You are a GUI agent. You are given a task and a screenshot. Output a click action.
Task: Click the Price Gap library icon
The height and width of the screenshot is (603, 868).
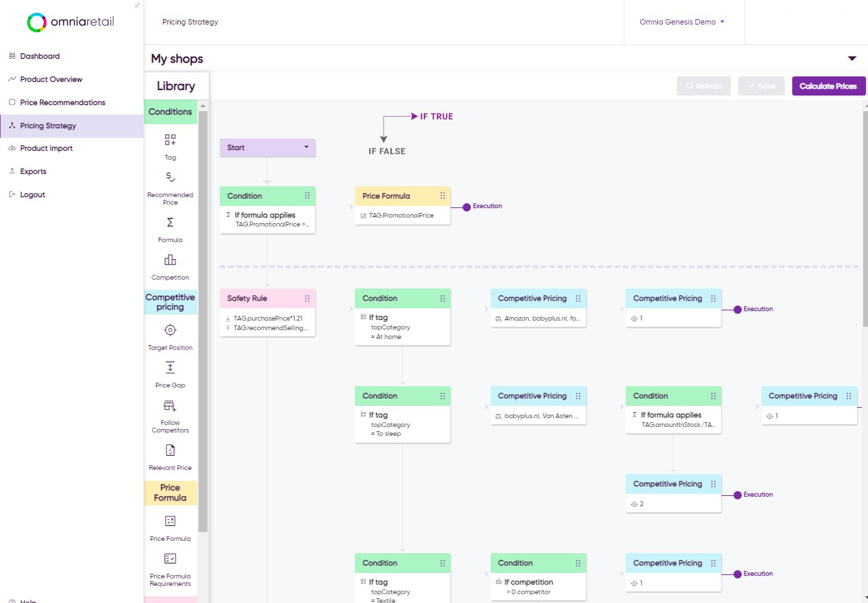[x=170, y=368]
